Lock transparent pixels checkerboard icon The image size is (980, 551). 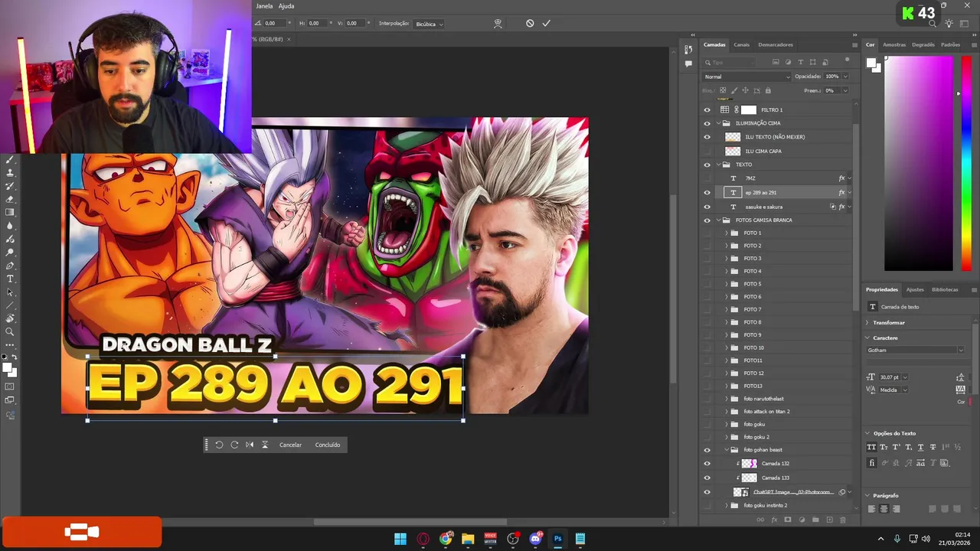pyautogui.click(x=723, y=90)
